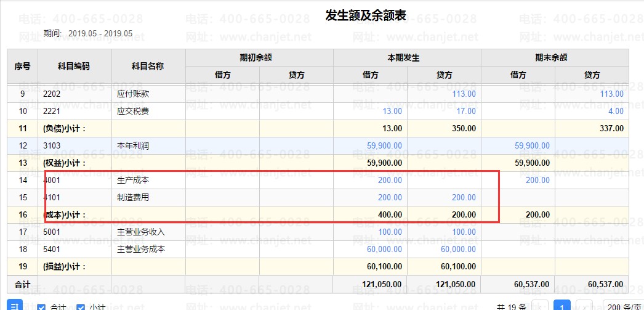Click the next page arrow
Image resolution: width=644 pixels, height=310 pixels.
[584, 306]
